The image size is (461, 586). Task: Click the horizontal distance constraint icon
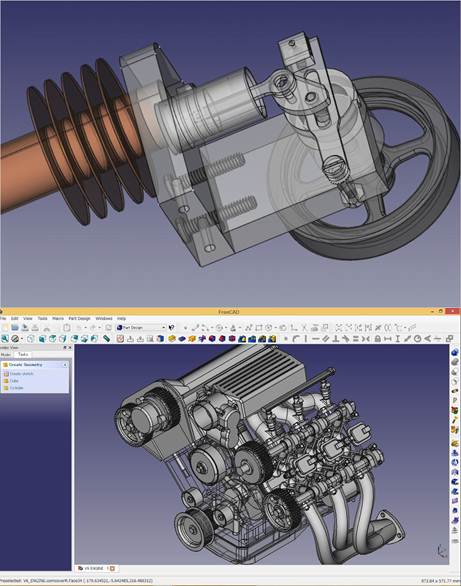387,339
